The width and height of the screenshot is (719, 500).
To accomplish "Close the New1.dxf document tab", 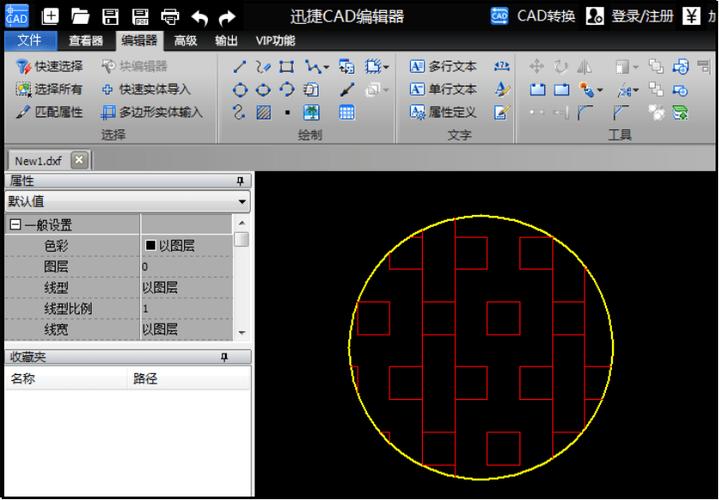I will [x=79, y=160].
